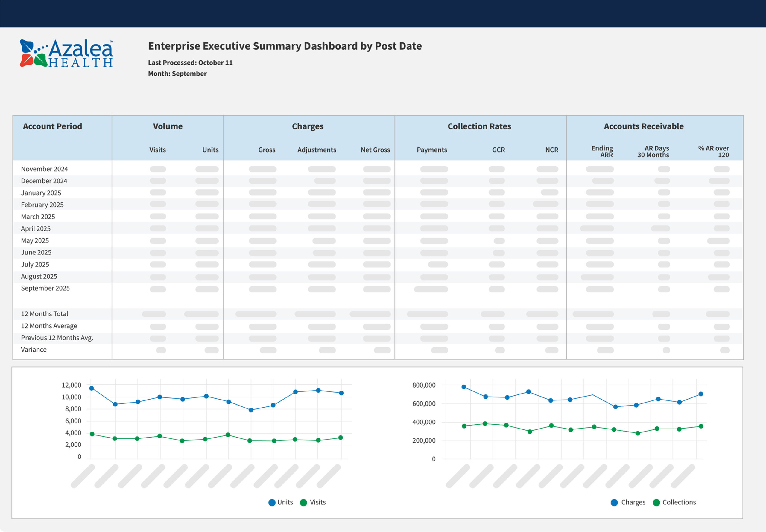This screenshot has width=766, height=532.
Task: Click the blue Charges legend dot
Action: coord(614,503)
